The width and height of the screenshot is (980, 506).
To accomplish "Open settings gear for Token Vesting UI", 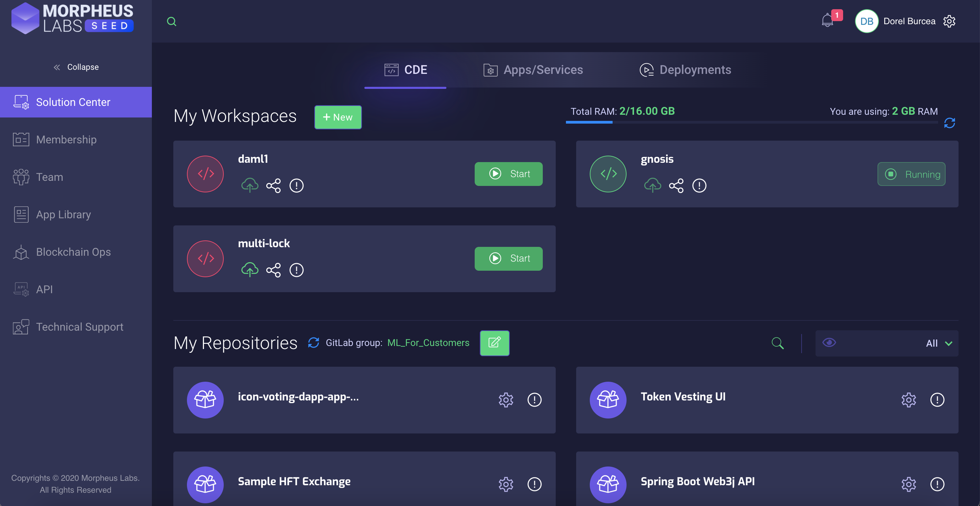I will [x=908, y=400].
